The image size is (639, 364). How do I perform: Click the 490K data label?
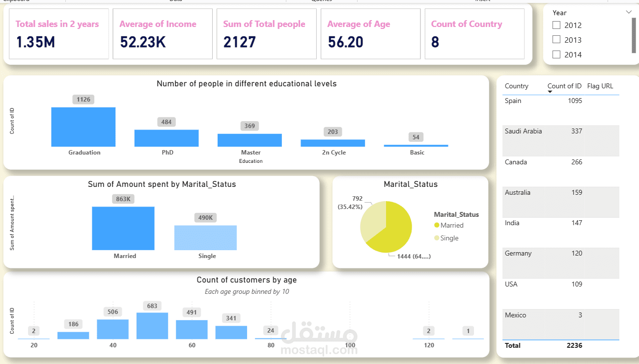click(205, 217)
